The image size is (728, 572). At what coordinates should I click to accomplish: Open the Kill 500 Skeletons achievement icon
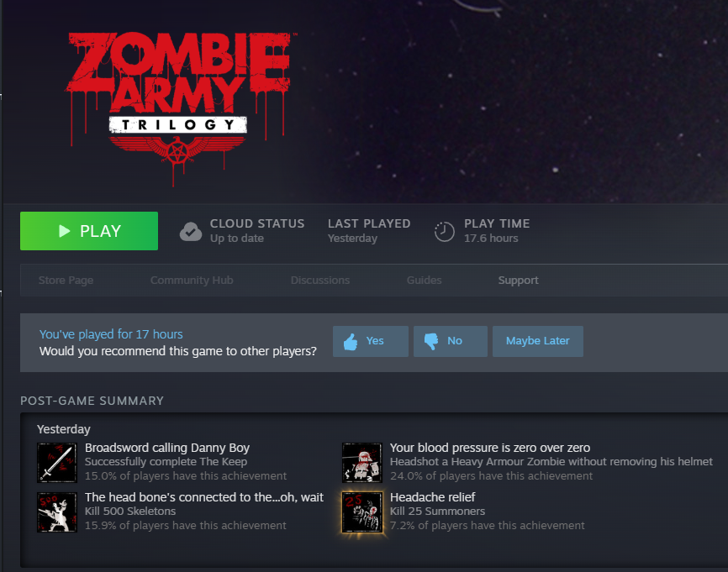(57, 512)
